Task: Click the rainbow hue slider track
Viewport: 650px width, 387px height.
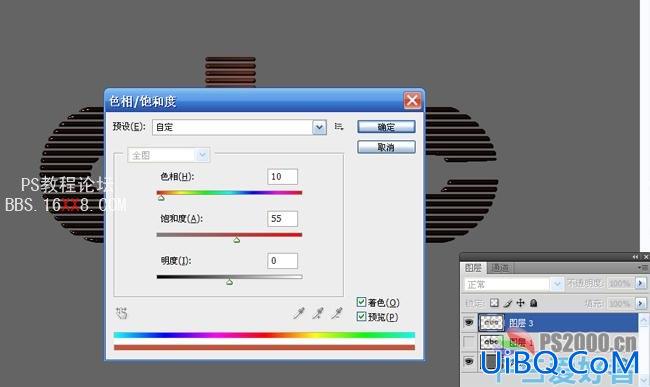Action: click(x=229, y=193)
